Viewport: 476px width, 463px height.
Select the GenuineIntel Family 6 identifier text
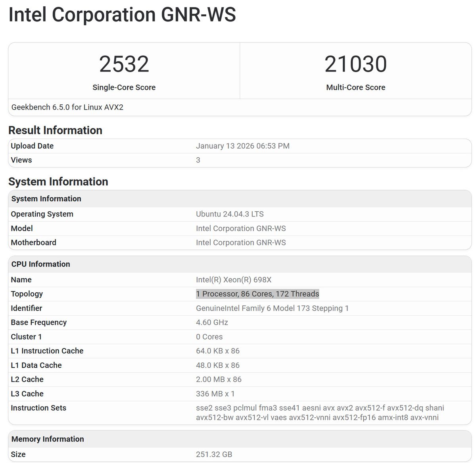[272, 308]
